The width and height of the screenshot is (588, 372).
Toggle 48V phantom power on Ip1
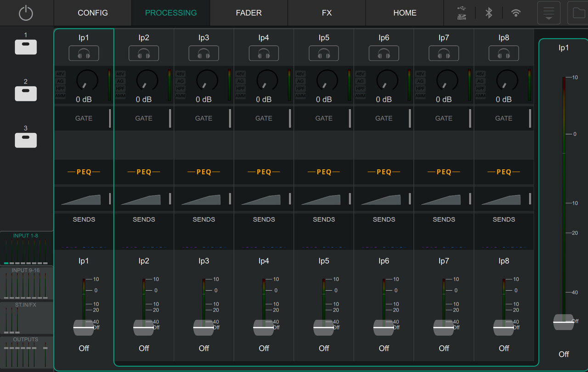pos(60,74)
